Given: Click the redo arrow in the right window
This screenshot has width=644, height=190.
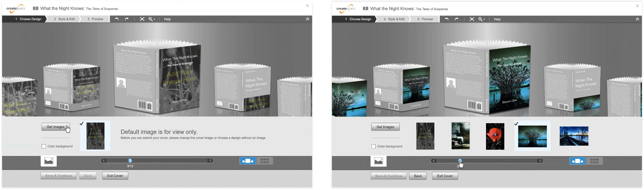Looking at the screenshot, I should [x=457, y=19].
